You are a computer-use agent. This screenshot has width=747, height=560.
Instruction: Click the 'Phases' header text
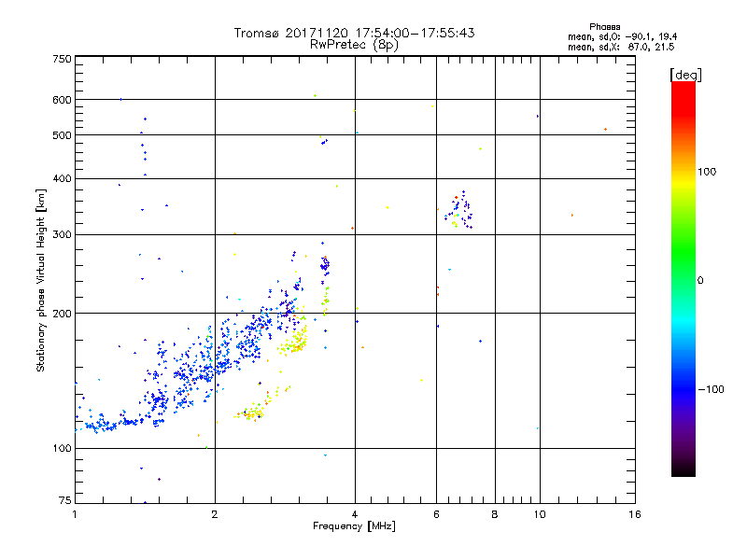point(604,27)
